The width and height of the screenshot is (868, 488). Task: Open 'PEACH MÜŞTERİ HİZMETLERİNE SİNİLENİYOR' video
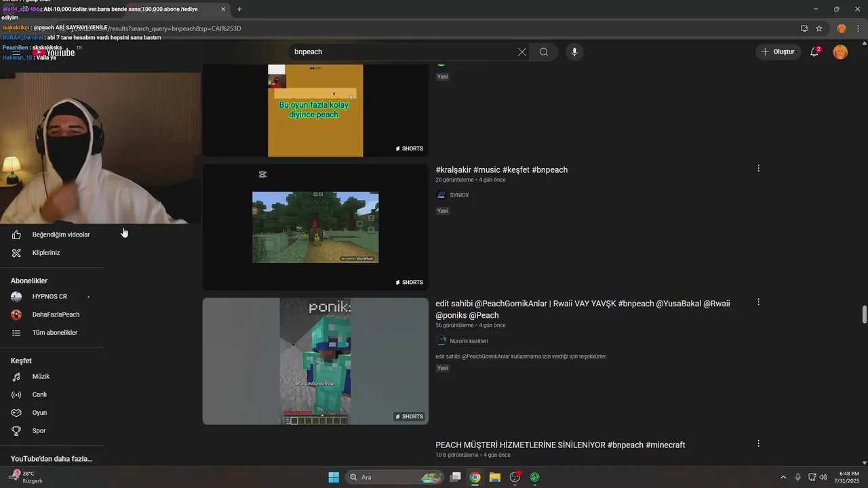tap(560, 445)
